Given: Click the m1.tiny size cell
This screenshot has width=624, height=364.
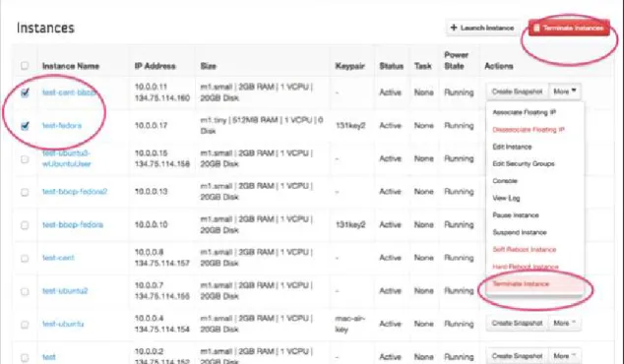Looking at the screenshot, I should [262, 125].
